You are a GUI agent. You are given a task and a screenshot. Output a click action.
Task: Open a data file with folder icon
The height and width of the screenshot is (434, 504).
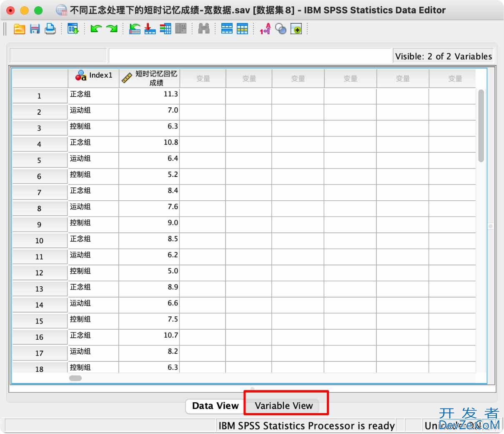pos(20,29)
